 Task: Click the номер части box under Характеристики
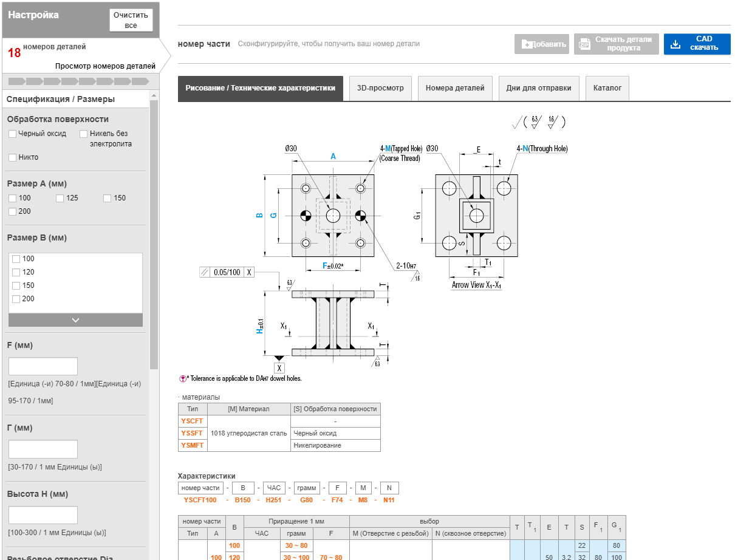[x=200, y=488]
